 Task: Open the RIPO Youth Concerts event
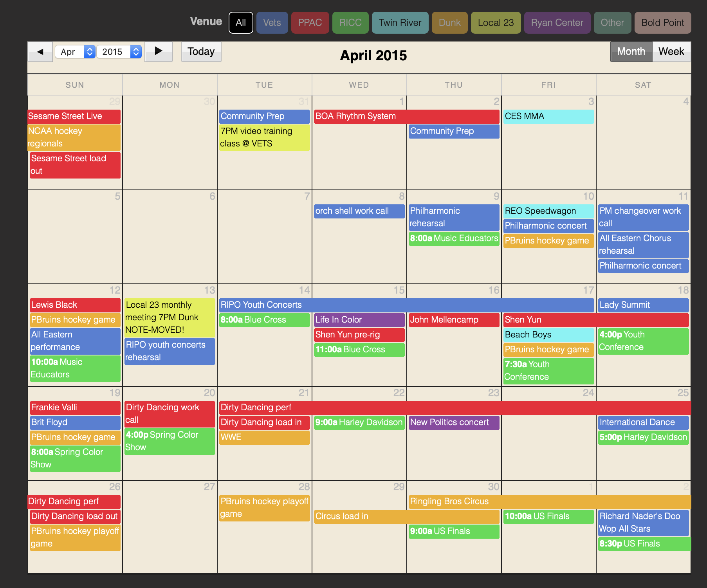coord(406,305)
